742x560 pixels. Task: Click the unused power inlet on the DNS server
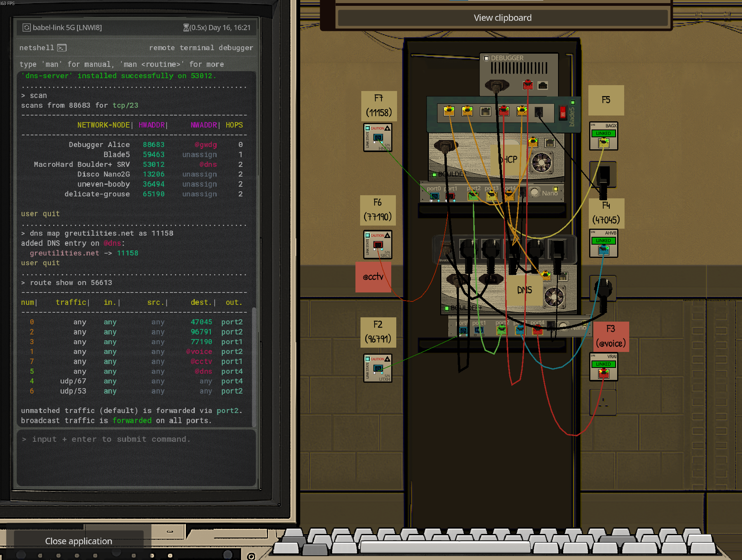click(x=491, y=279)
